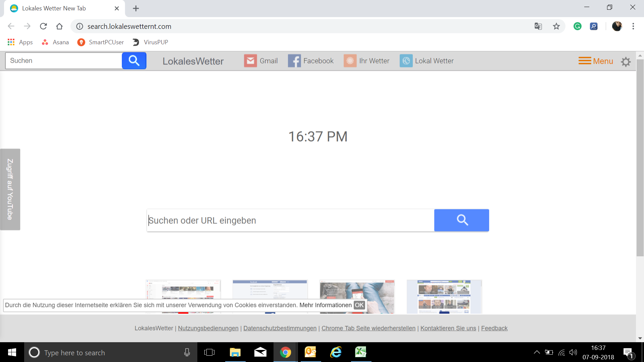Screen dimensions: 644x362
Task: Open the Zugriff auf YouTube side panel
Action: 10,189
